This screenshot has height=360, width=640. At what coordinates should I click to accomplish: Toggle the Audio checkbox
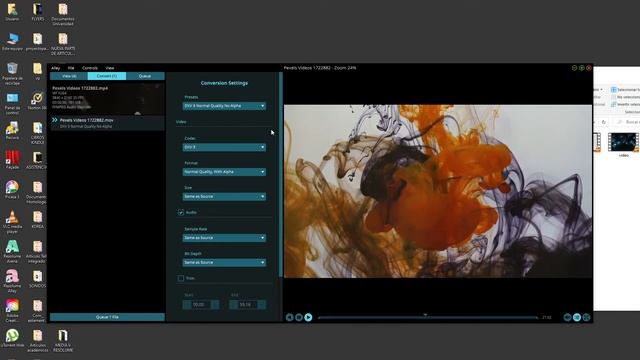click(x=181, y=213)
